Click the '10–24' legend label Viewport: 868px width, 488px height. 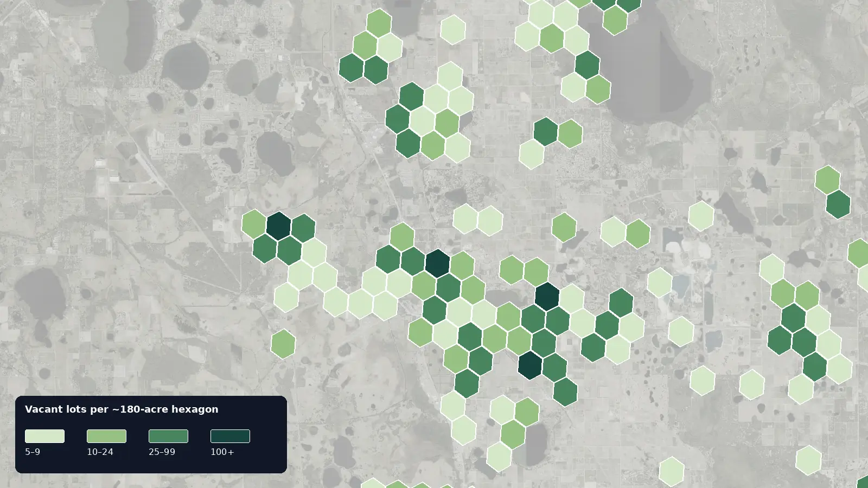point(100,452)
